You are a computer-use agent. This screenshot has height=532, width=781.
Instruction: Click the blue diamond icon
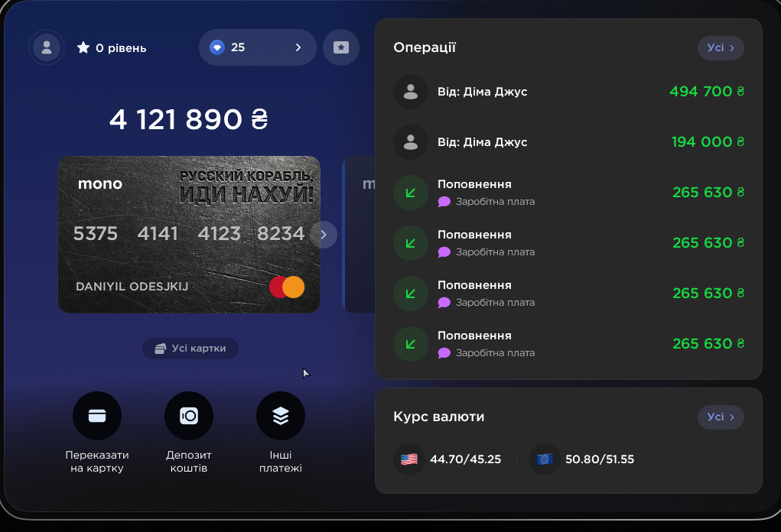coord(217,47)
